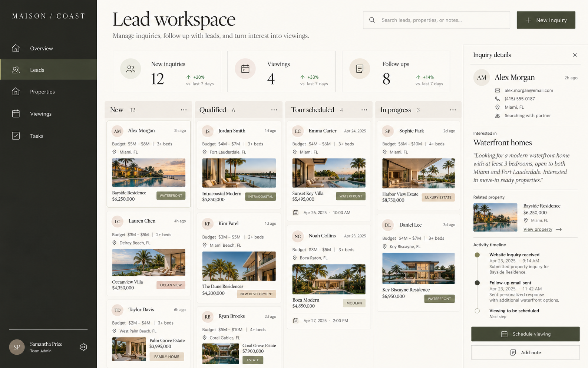
Task: Open the Tour scheduled column options menu
Action: click(364, 110)
